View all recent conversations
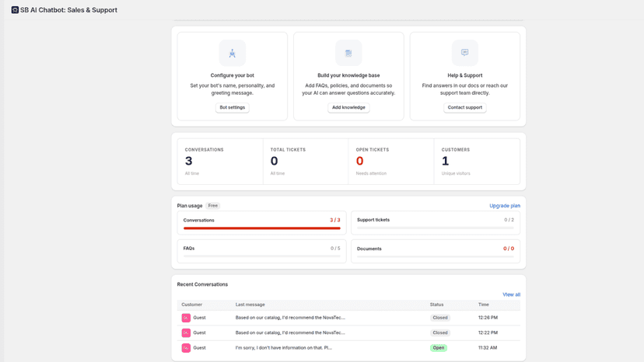Image resolution: width=644 pixels, height=362 pixels. tap(511, 294)
